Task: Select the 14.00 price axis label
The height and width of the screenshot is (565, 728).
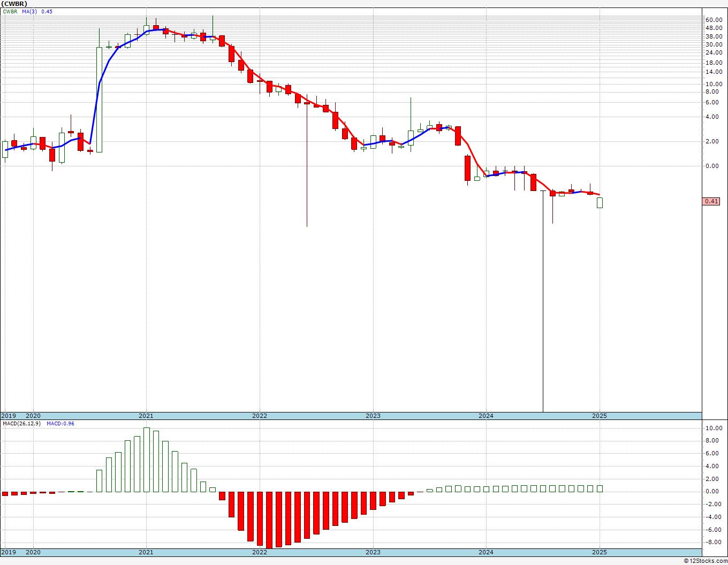Action: [714, 72]
